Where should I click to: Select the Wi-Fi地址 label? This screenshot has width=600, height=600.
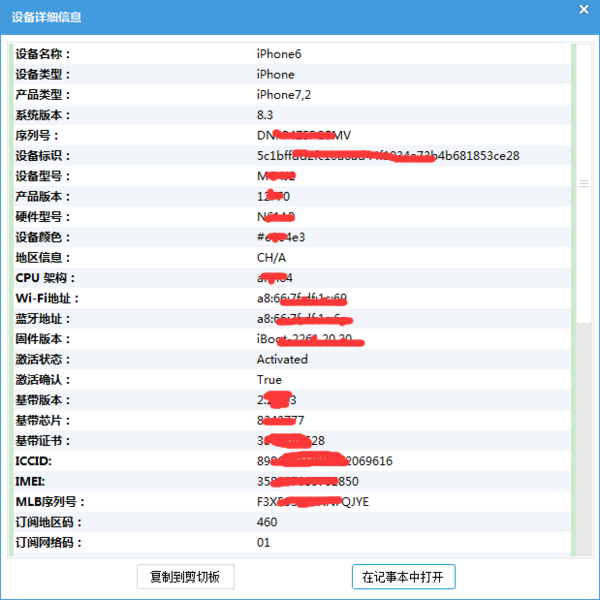47,298
